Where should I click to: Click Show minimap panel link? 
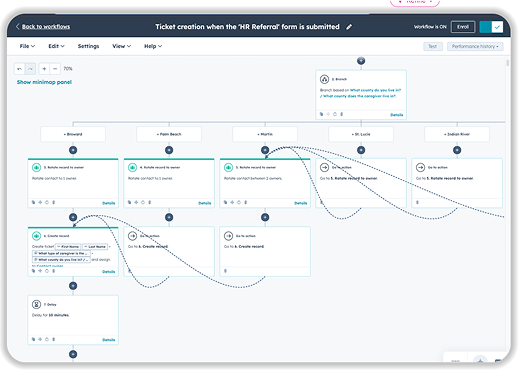tap(44, 82)
